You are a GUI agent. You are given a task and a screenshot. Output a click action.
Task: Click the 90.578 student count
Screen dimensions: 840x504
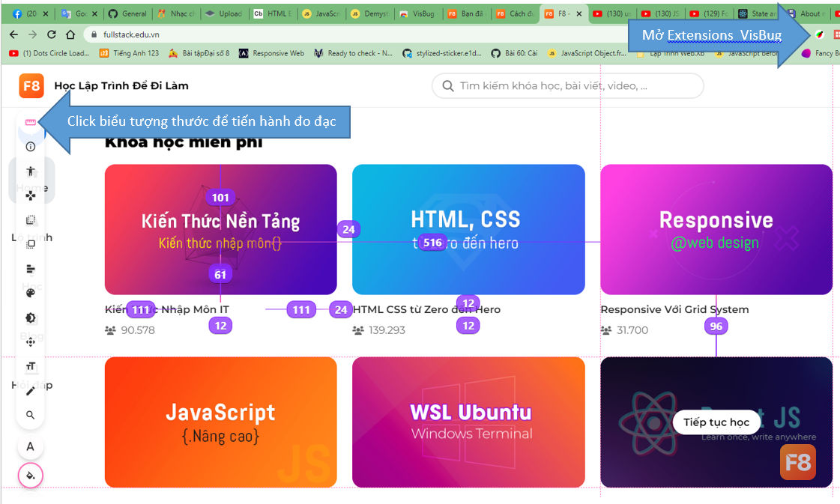[138, 330]
